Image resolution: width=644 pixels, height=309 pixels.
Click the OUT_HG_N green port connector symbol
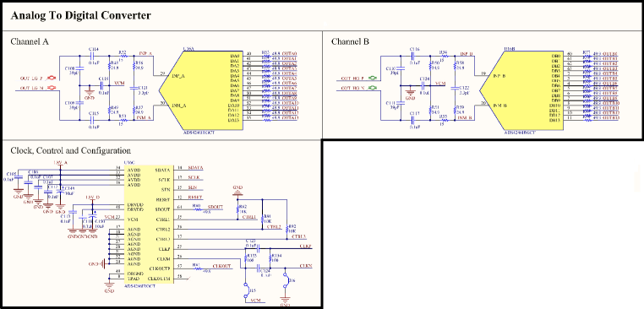[373, 87]
